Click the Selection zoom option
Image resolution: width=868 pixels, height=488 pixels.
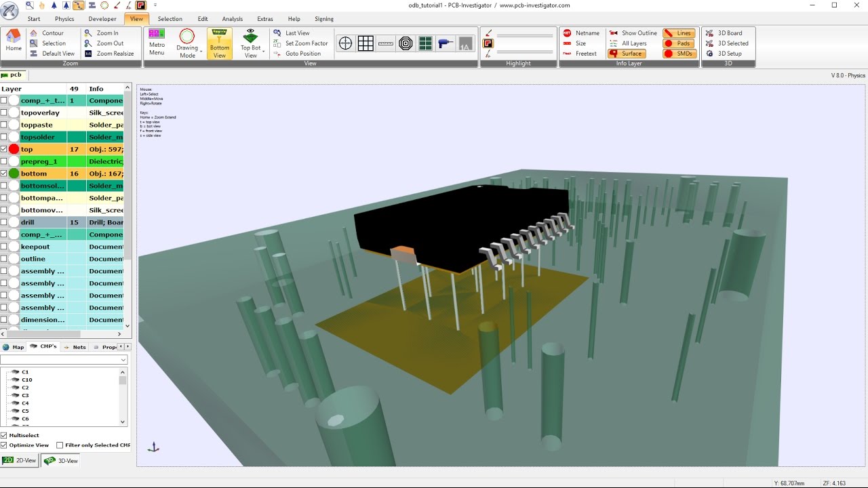(x=48, y=43)
